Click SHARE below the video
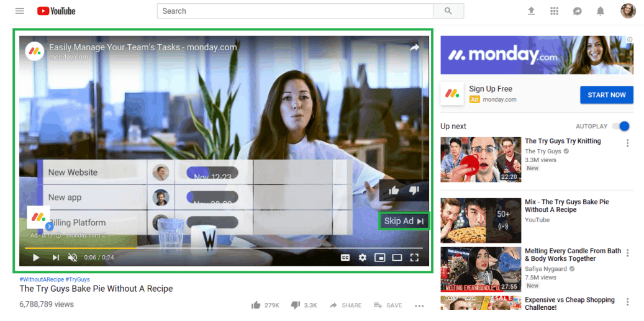This screenshot has width=644, height=321. tap(346, 305)
